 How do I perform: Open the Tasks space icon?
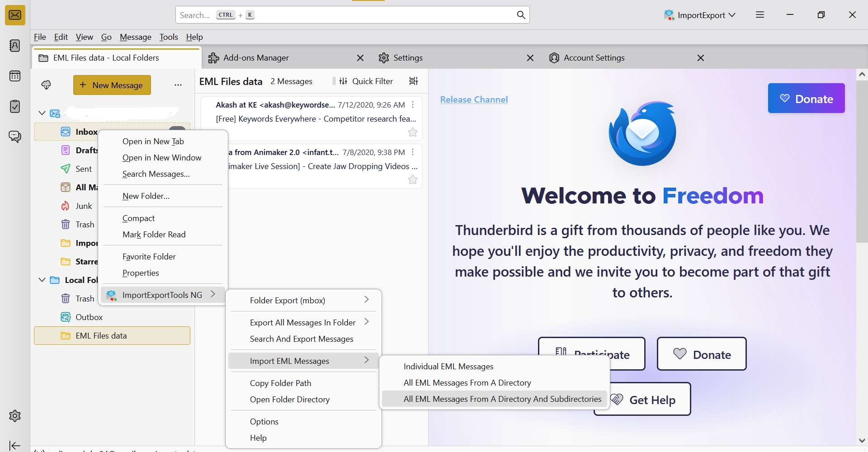[x=15, y=106]
